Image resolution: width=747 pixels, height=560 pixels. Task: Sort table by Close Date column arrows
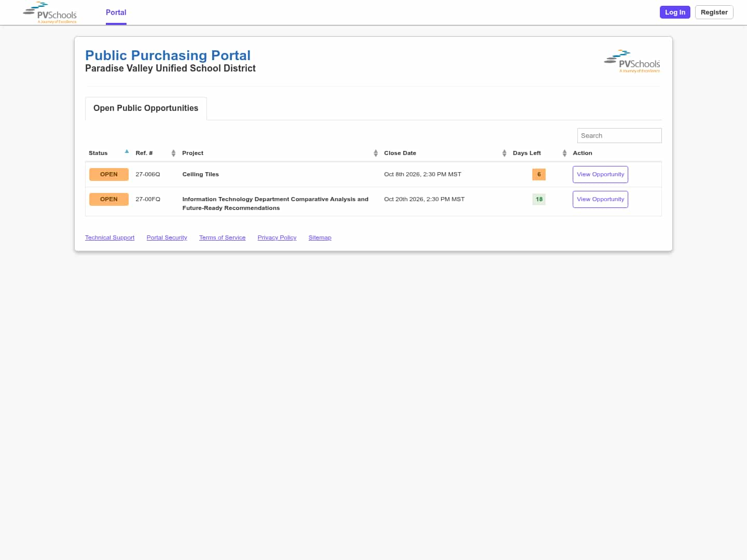tap(504, 153)
